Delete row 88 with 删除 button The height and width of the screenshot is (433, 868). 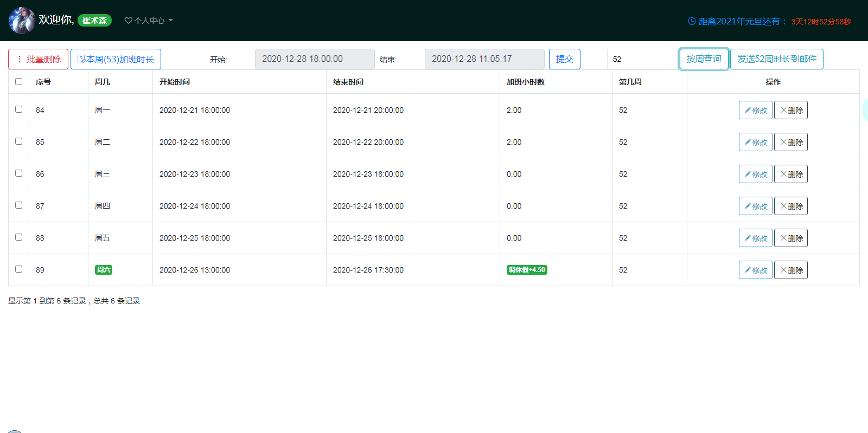tap(791, 238)
